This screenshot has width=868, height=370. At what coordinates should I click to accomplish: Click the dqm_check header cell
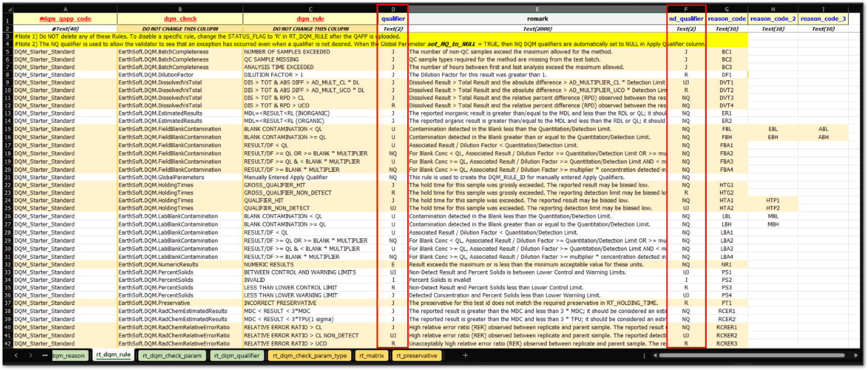coord(180,19)
